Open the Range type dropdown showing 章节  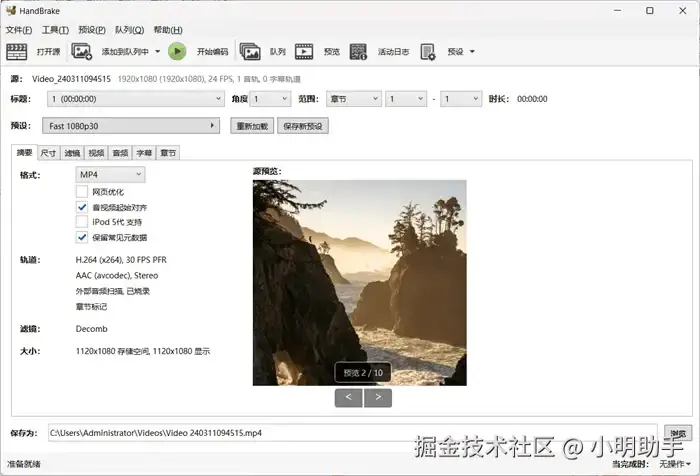pos(354,99)
